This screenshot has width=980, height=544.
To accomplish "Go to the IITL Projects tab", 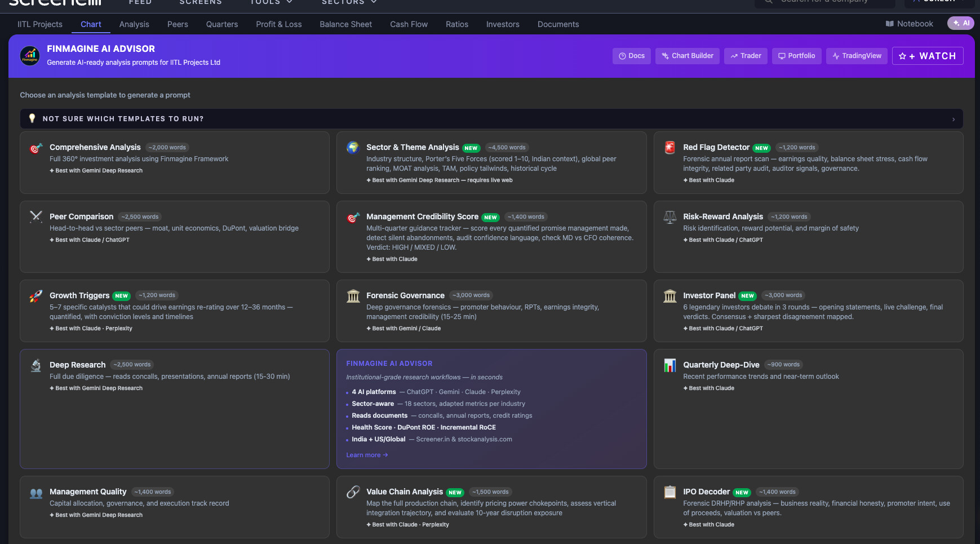I will pos(40,24).
